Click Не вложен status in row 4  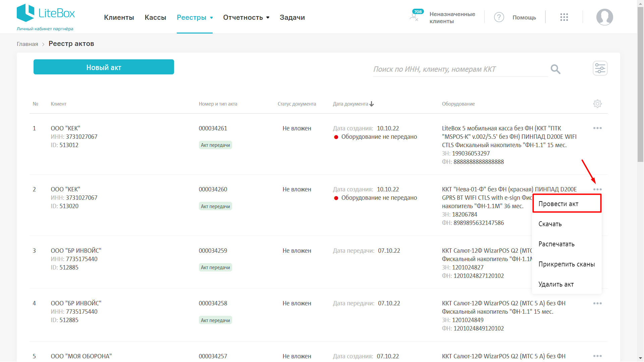297,303
